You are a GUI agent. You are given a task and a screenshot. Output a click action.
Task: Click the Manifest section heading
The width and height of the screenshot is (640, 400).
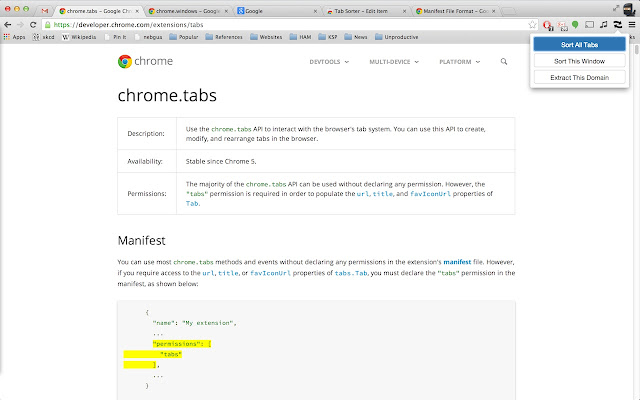coord(141,240)
